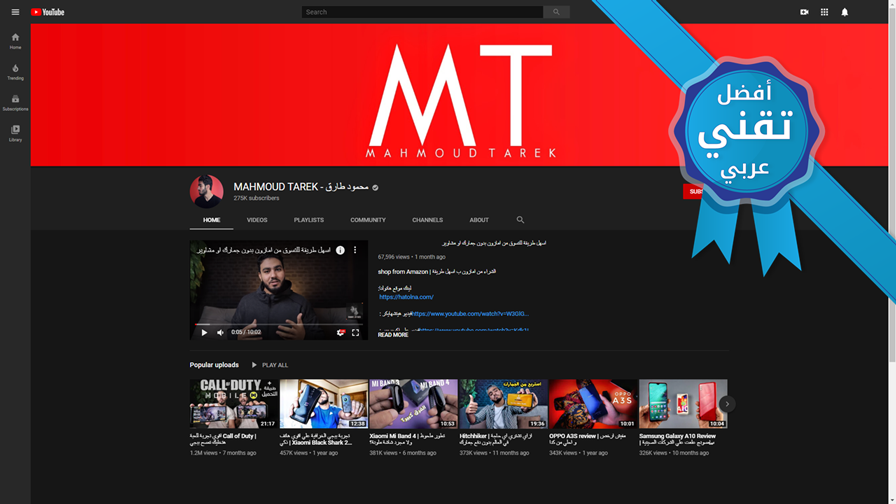Open the YouTube apps grid
896x504 pixels.
(824, 12)
